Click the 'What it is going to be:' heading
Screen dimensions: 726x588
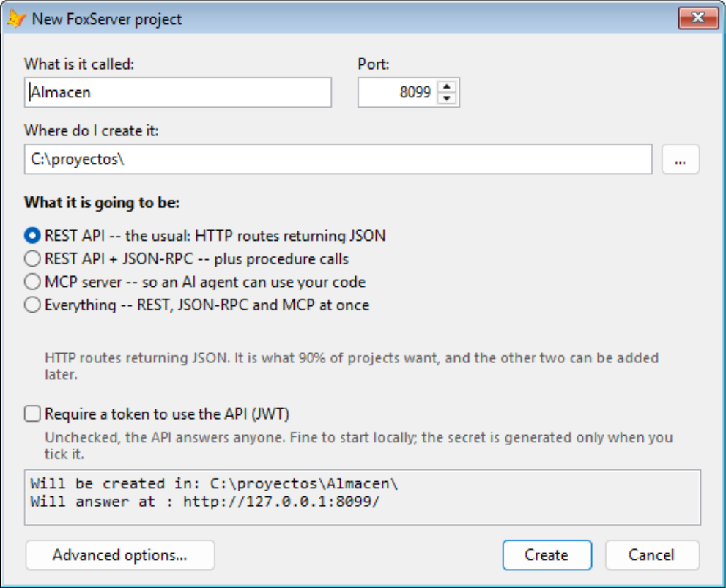(102, 203)
